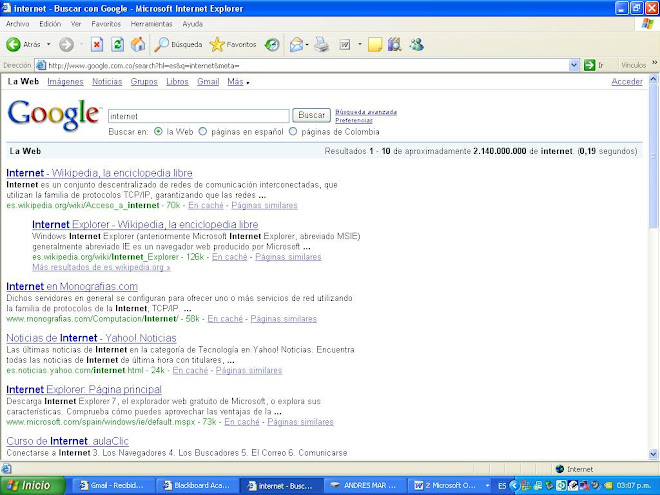This screenshot has height=495, width=660.
Task: Open the Archivo menu
Action: coord(18,24)
